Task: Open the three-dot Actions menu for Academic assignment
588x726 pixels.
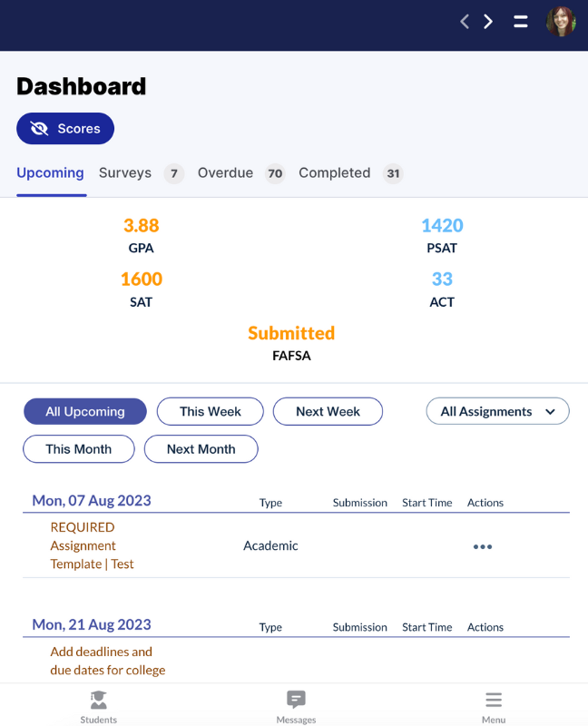Action: coord(483,546)
